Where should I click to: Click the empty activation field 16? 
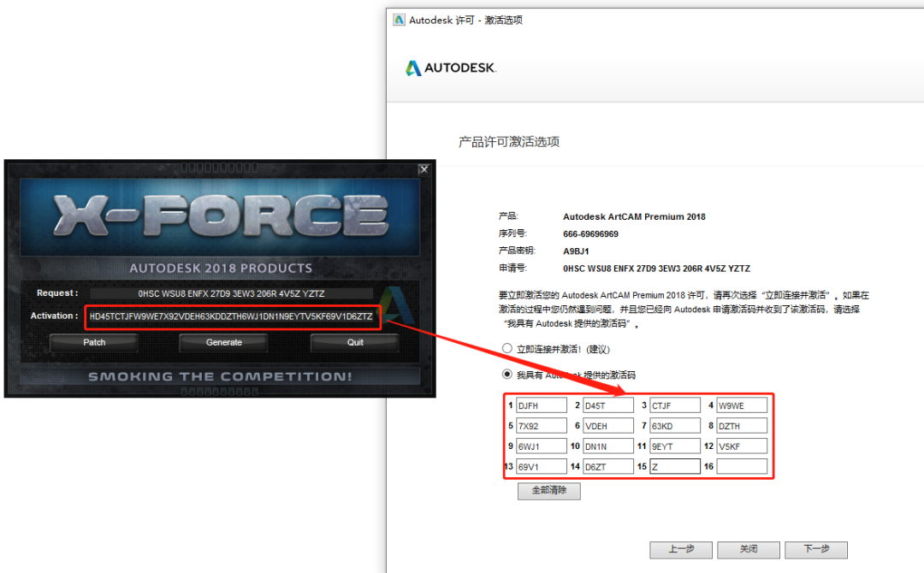(742, 466)
